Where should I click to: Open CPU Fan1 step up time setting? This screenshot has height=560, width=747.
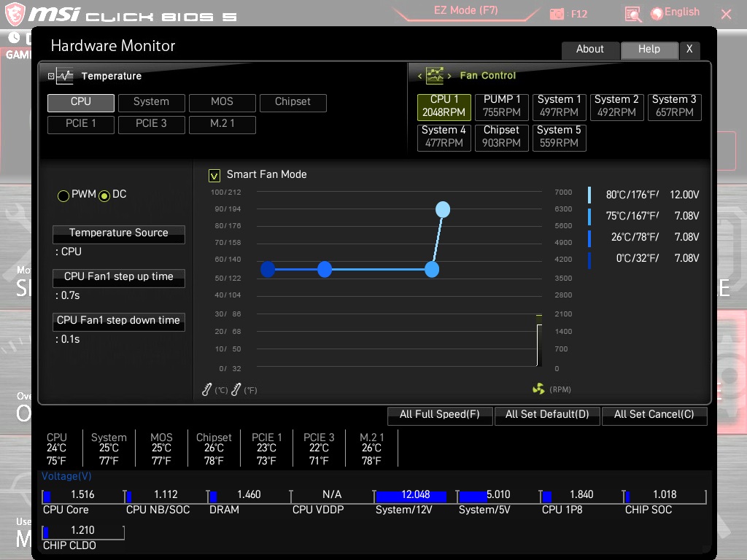click(x=119, y=278)
